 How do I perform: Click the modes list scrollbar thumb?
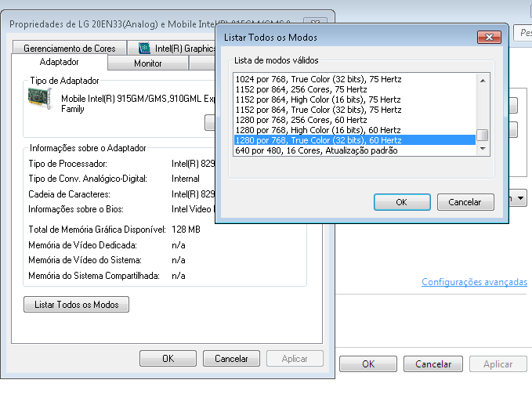tap(483, 135)
